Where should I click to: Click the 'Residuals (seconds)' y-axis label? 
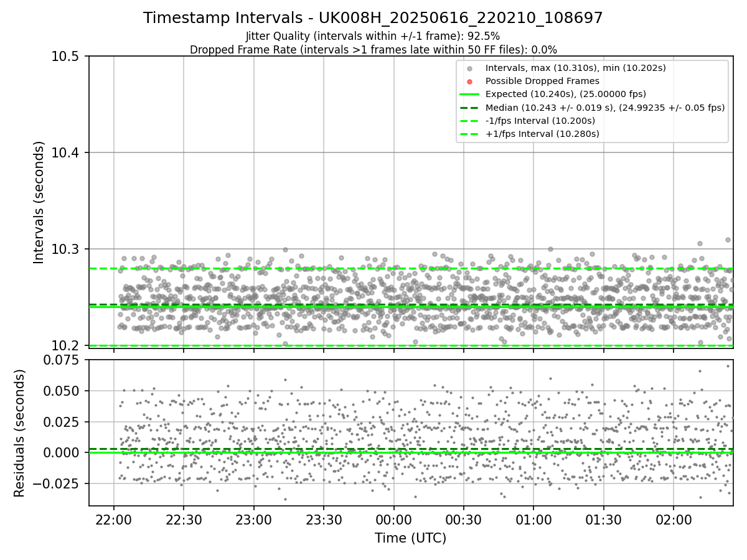tap(20, 433)
